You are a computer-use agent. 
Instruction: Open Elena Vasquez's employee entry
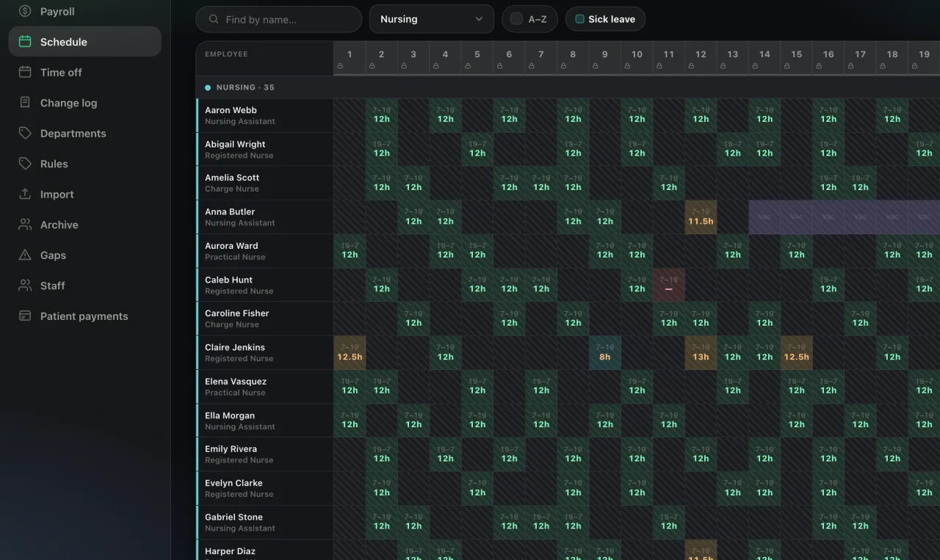click(x=265, y=387)
